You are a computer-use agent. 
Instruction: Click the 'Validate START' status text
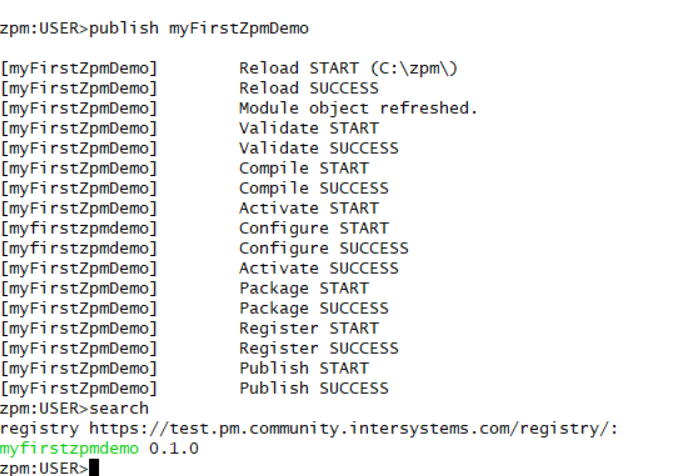pyautogui.click(x=308, y=128)
